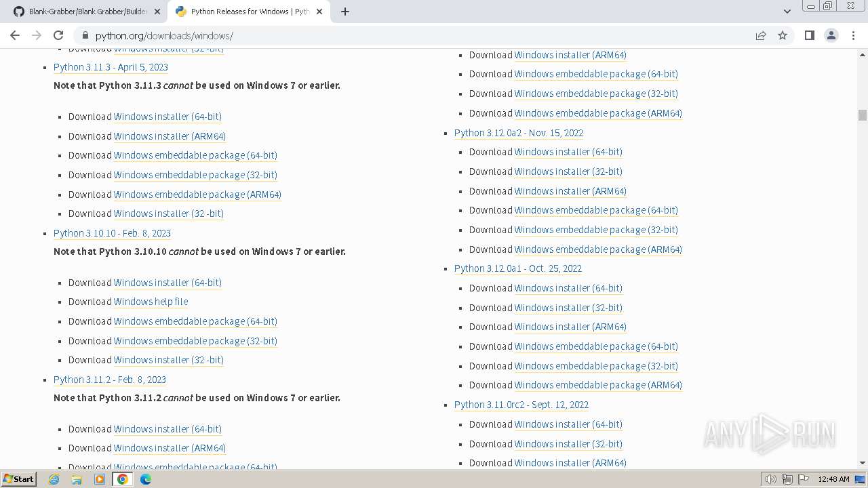Download 3.10.10 Windows installer (32 -bit)
The image size is (868, 488).
[169, 360]
